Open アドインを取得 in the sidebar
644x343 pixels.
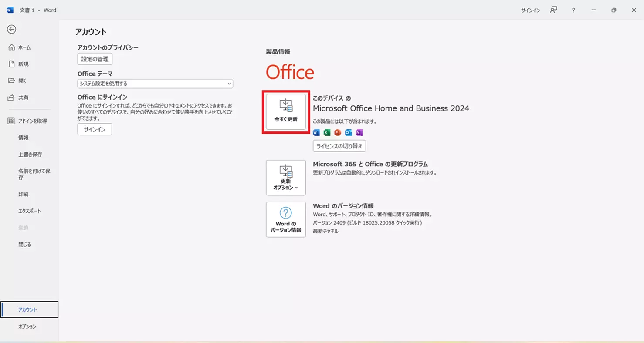click(32, 121)
